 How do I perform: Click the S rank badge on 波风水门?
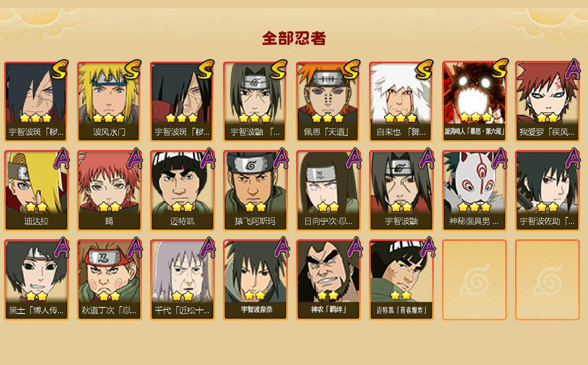pos(132,71)
